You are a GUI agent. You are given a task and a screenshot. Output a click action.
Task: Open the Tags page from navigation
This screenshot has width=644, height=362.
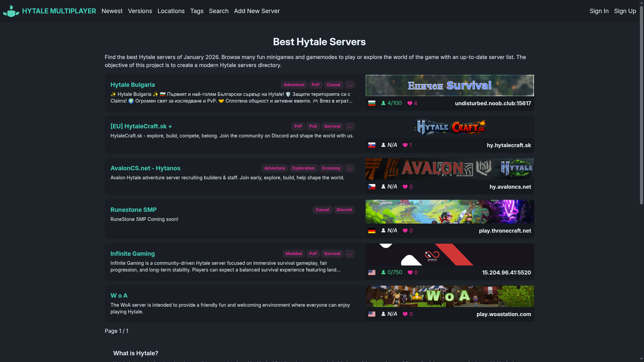[x=197, y=11]
